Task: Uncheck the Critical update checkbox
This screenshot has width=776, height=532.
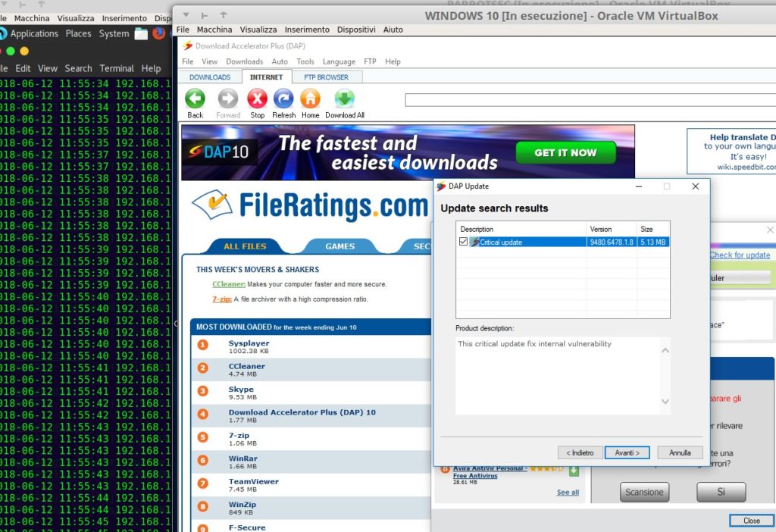Action: 463,242
